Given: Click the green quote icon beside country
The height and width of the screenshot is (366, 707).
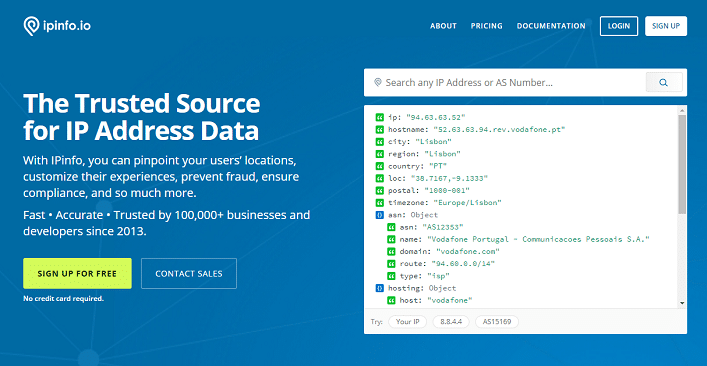Looking at the screenshot, I should [379, 166].
